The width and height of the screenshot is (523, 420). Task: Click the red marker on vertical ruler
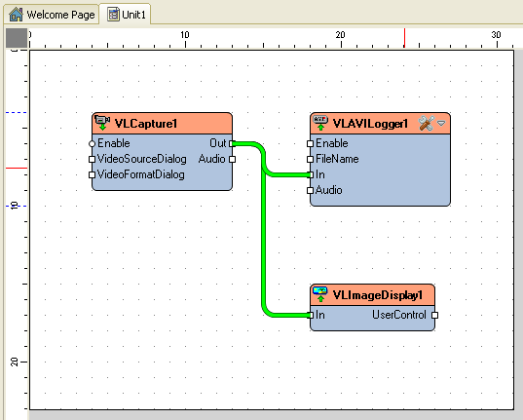17,168
